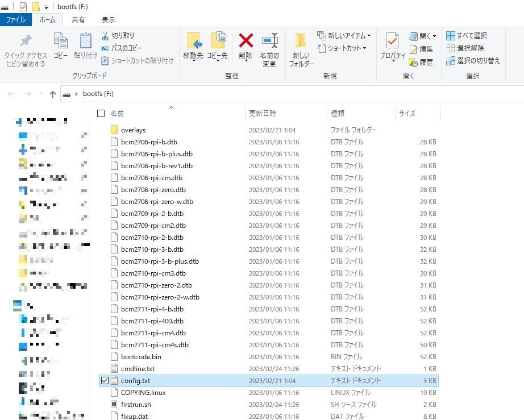Go back with the left arrow
Viewport: 524px width, 420px height.
click(11, 94)
